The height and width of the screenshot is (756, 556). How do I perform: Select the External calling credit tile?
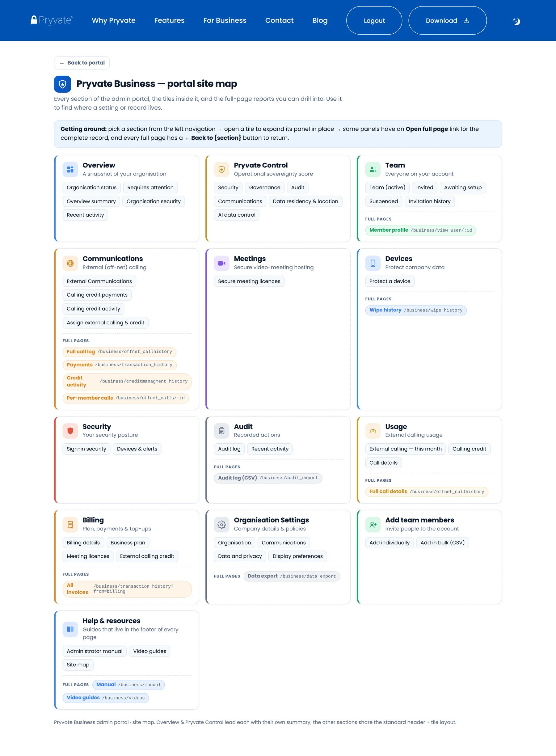pos(147,556)
